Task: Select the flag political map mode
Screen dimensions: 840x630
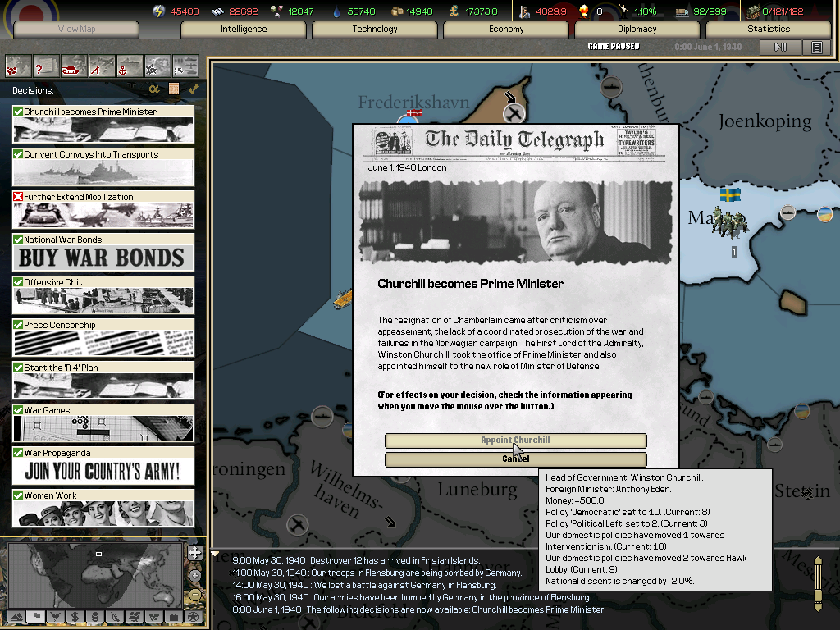Action: (x=36, y=617)
